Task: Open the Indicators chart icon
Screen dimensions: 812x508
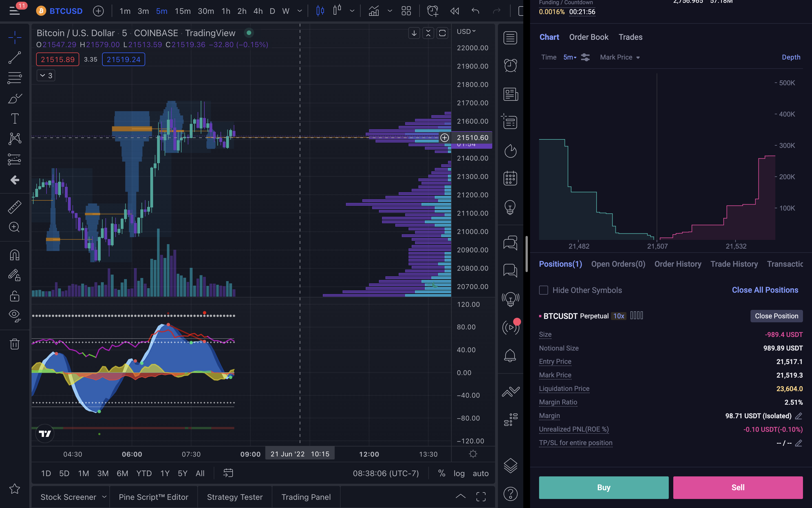Action: 374,11
